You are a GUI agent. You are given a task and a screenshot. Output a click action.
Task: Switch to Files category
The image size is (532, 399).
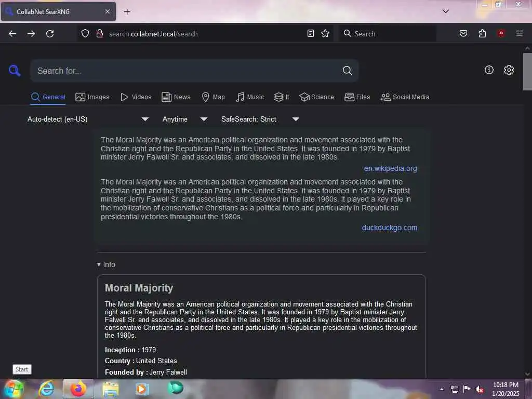click(357, 97)
